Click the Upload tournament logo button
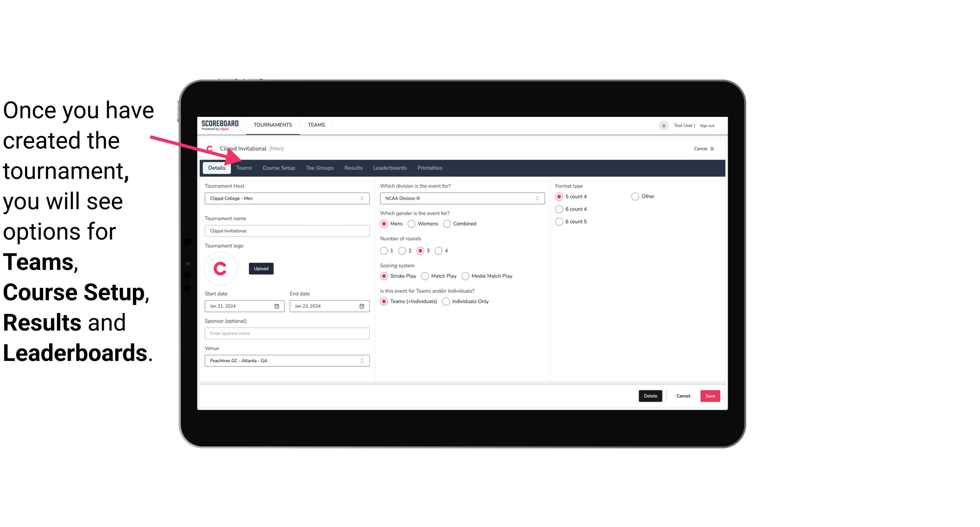This screenshot has height=527, width=980. [261, 269]
